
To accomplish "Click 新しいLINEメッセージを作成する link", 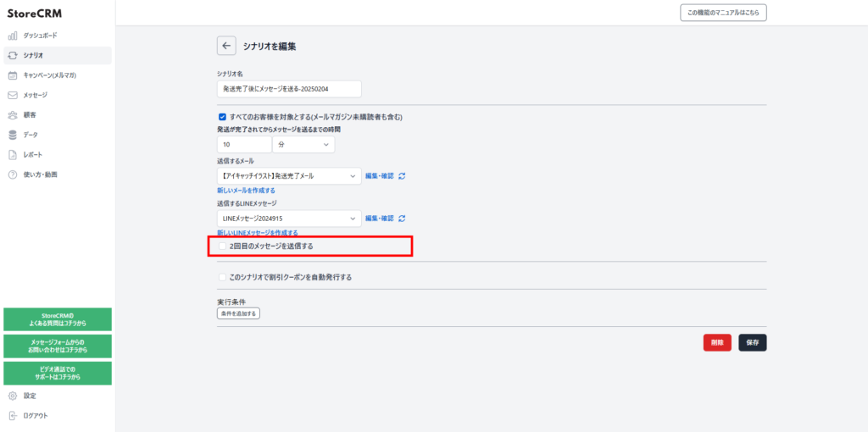I will 258,233.
